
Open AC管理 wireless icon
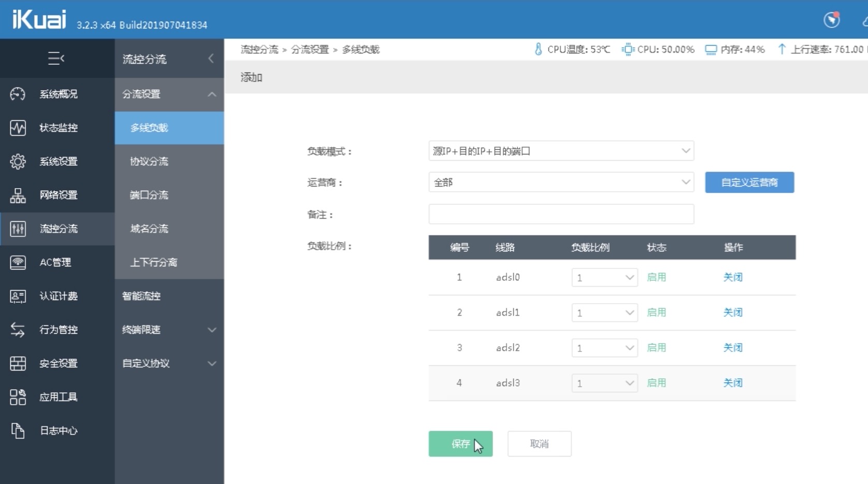(x=18, y=263)
